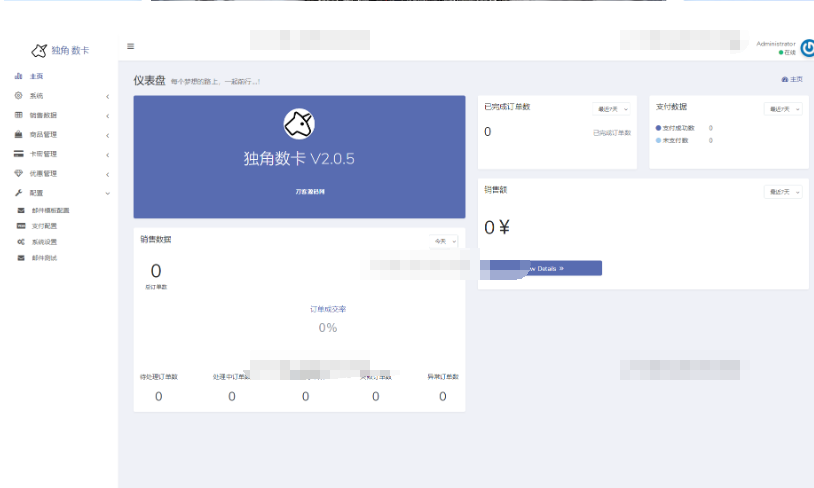Click the 订单成交率 label
814x488 pixels.
(x=328, y=309)
